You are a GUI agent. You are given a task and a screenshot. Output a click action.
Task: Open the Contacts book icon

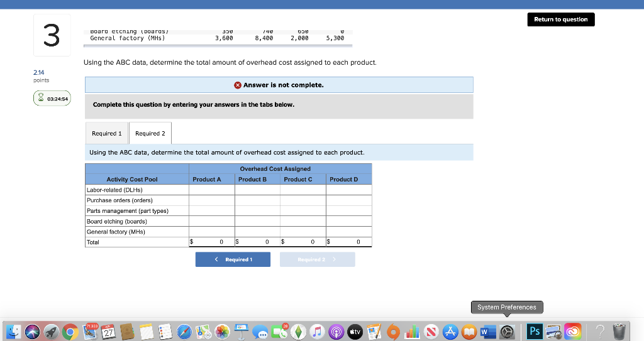(x=127, y=332)
